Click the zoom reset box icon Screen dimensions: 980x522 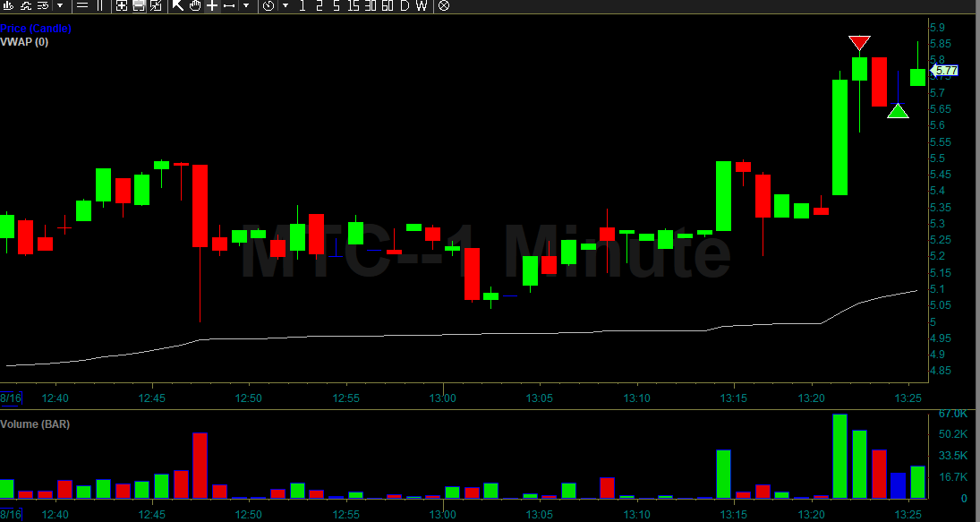[x=156, y=5]
